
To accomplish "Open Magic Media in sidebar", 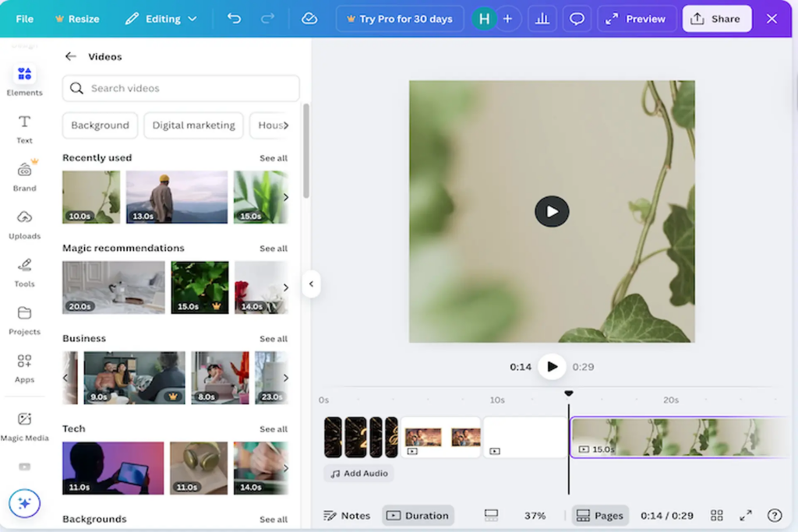I will coord(25,425).
